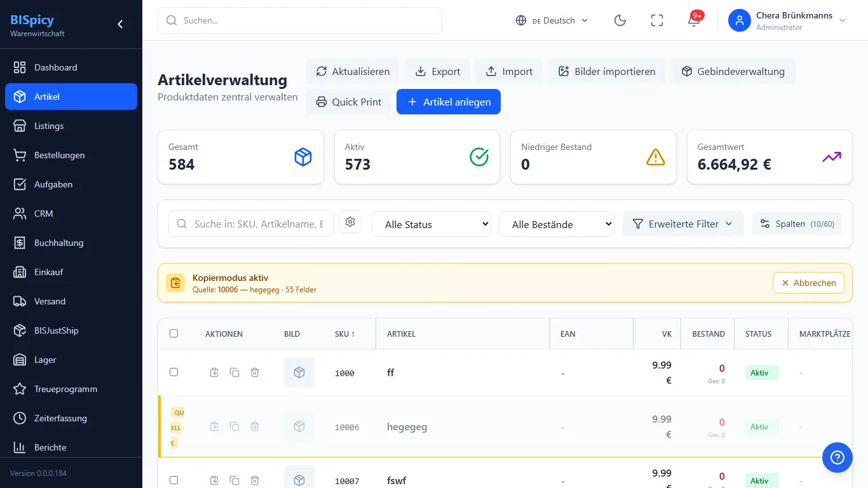Click article name 'fswf'

pos(397,480)
